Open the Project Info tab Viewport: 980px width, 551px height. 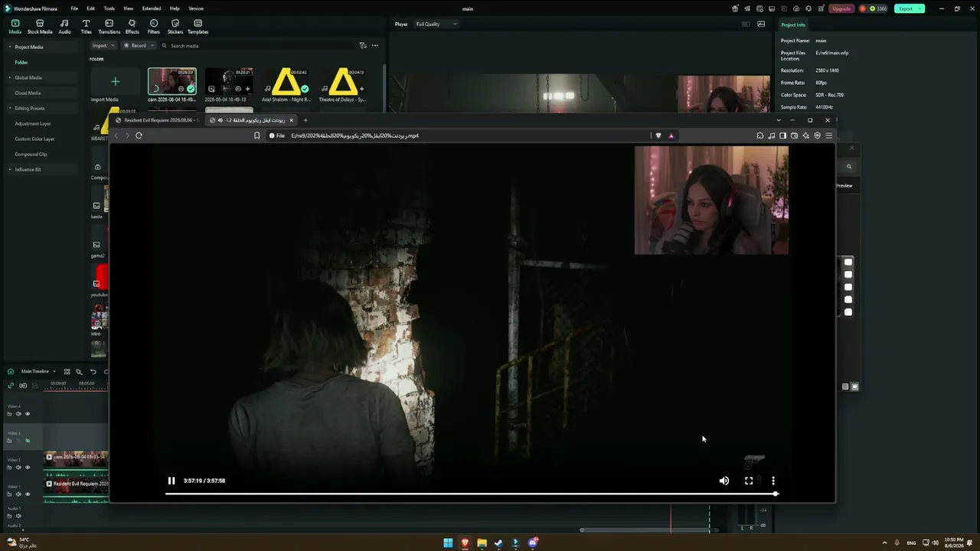click(793, 24)
